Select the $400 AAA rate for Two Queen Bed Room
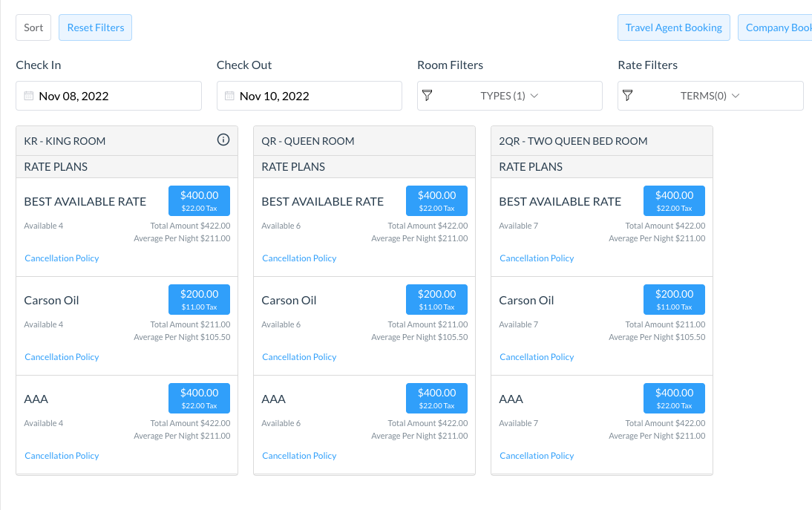The image size is (812, 510). pyautogui.click(x=674, y=398)
